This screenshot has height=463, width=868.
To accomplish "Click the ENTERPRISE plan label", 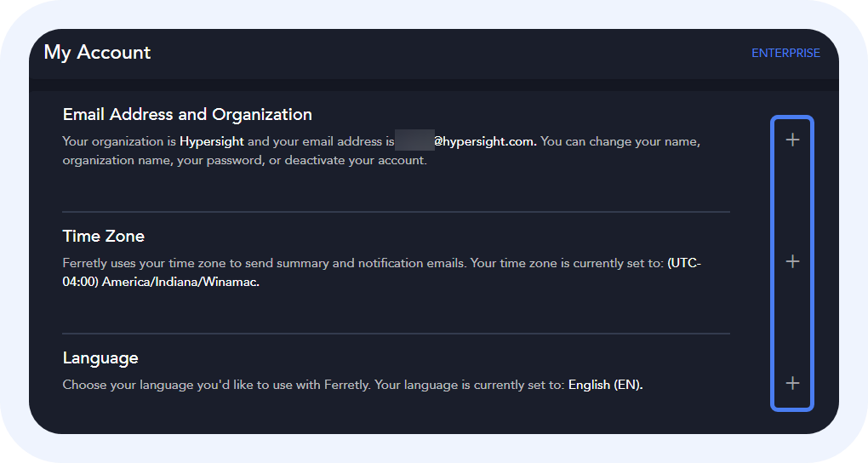I will 785,53.
